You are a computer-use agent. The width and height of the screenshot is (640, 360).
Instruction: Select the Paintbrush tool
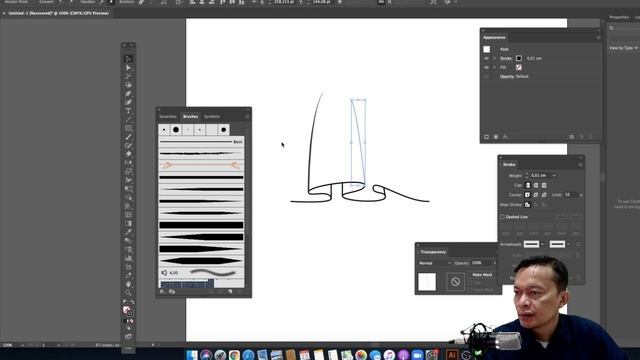point(129,137)
